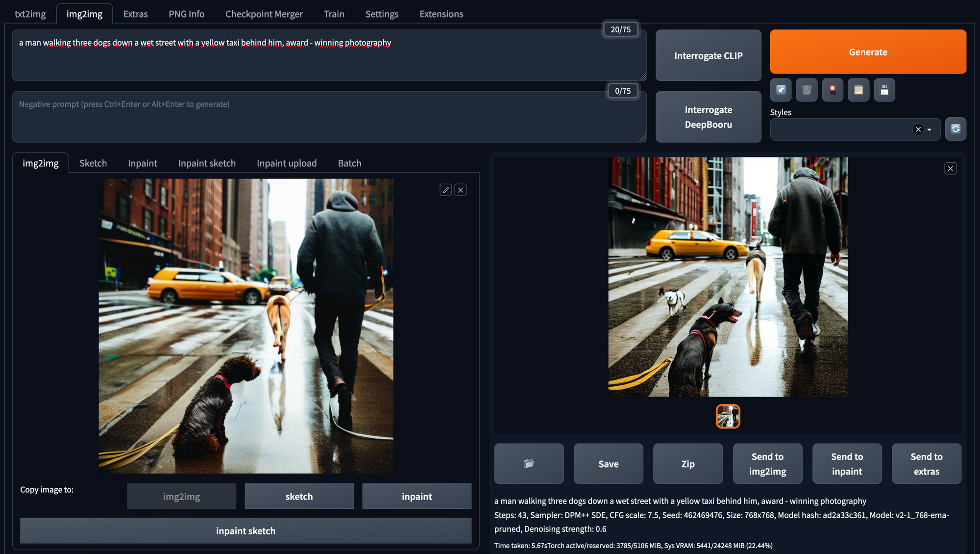Click the Styles dropdown expander arrow
Image resolution: width=980 pixels, height=554 pixels.
pos(930,129)
